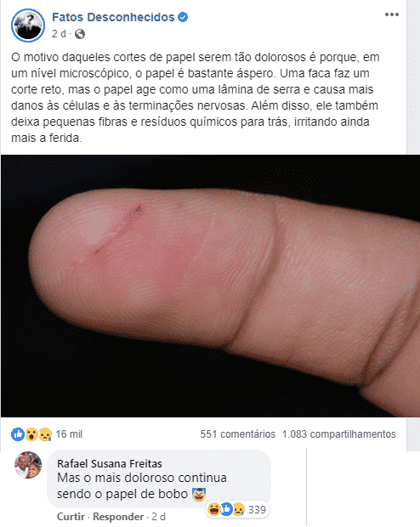
Task: Click the public globe privacy icon
Action: point(80,34)
